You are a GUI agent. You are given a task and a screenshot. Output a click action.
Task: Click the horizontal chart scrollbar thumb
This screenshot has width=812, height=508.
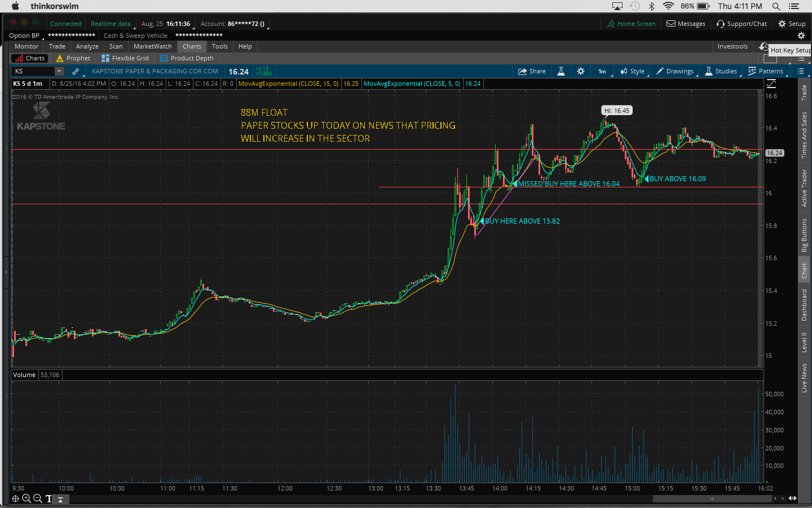tap(712, 498)
